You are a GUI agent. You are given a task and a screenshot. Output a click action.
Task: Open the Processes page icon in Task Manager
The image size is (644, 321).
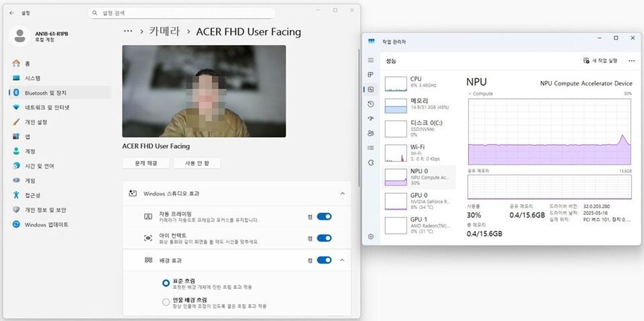pyautogui.click(x=371, y=75)
